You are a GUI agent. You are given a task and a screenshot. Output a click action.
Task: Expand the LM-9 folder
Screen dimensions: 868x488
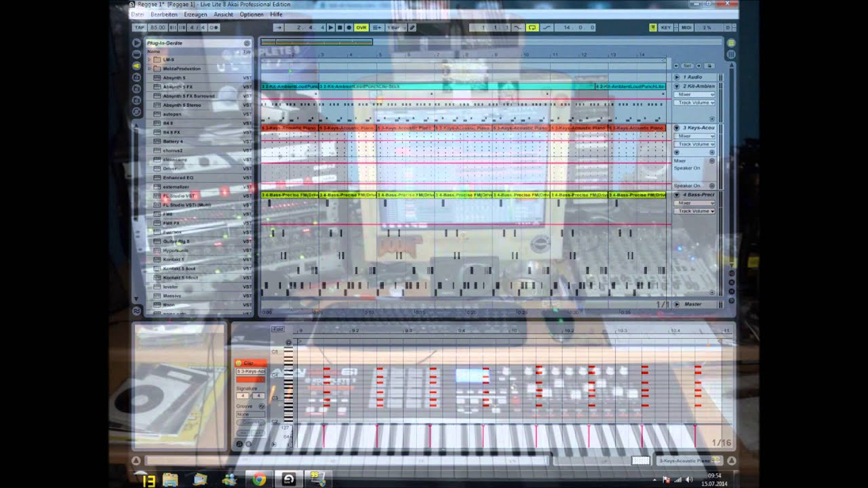150,60
